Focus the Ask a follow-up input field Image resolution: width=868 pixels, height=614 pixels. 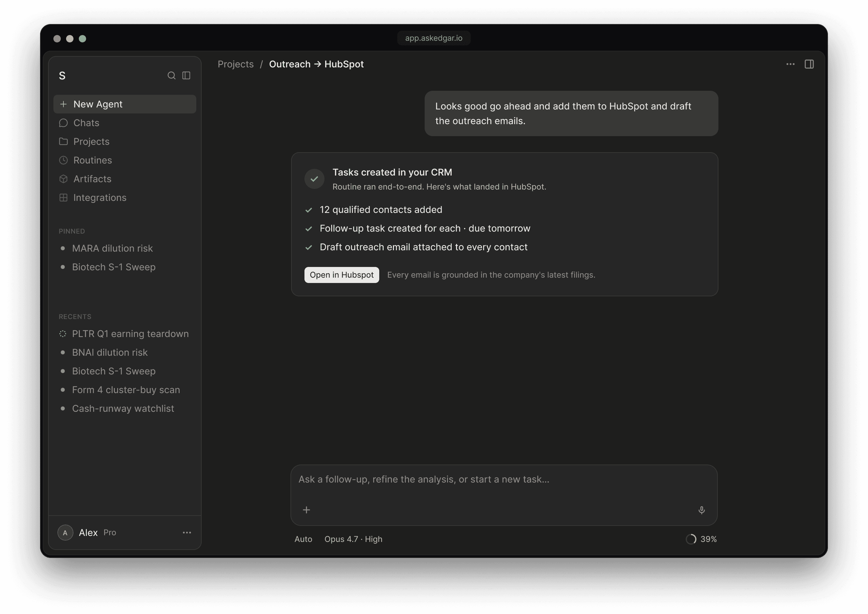click(504, 495)
